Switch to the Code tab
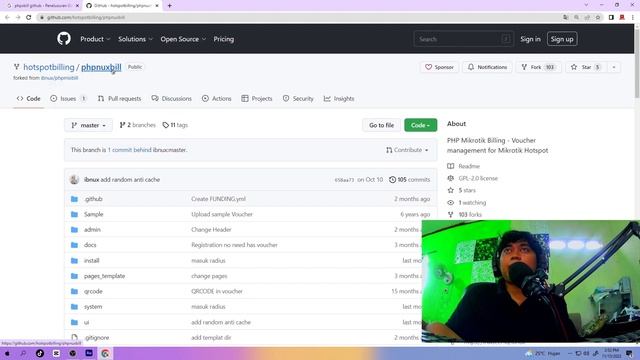640x360 pixels. [x=29, y=99]
